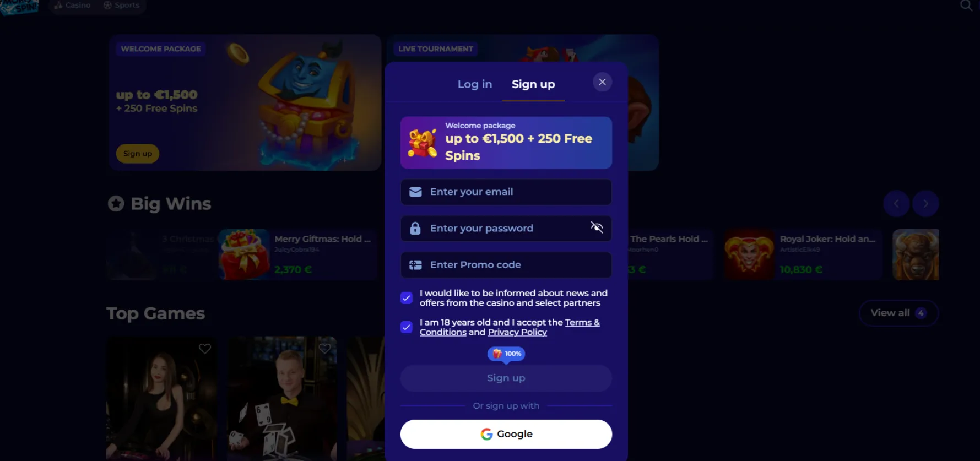Open the Terms & Conditions link
The height and width of the screenshot is (461, 980).
[x=510, y=327]
